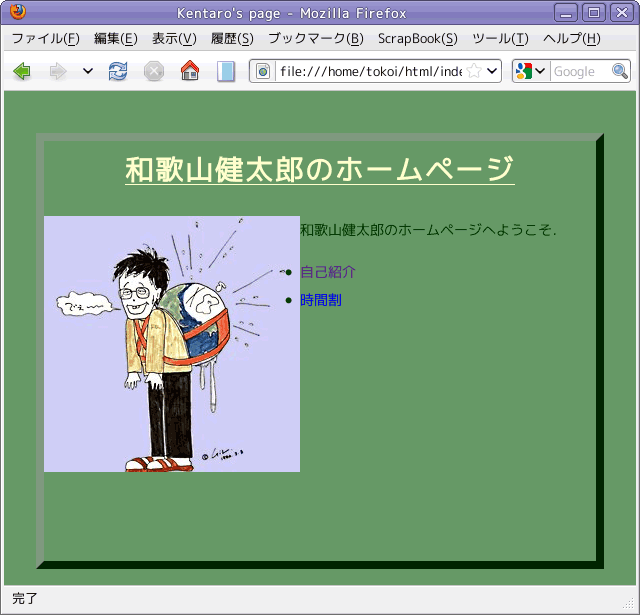Viewport: 640px width, 615px height.
Task: Click the Forward arrow button
Action: click(x=58, y=71)
